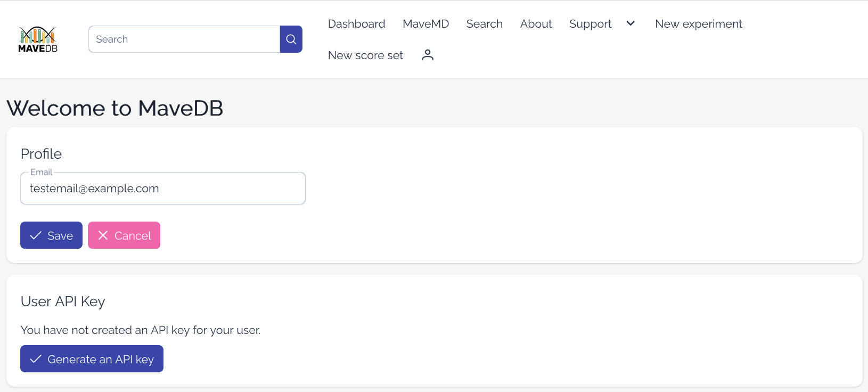Click the checkmark icon on the Save button
Image resolution: width=868 pixels, height=392 pixels.
36,235
